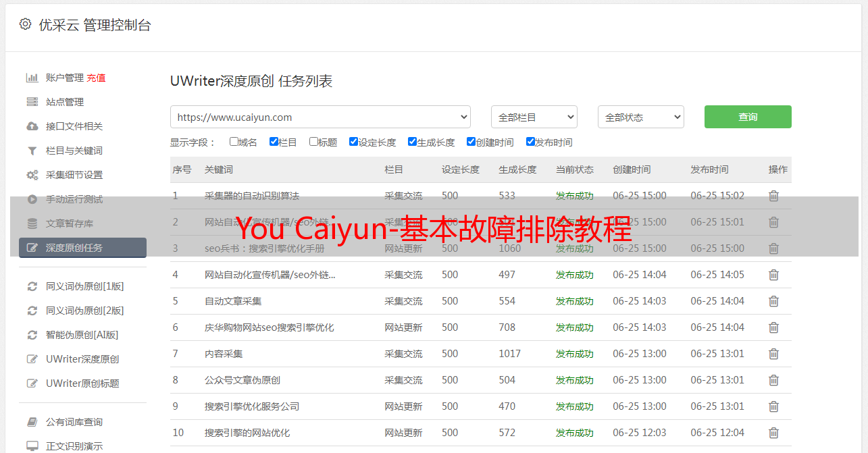
Task: Click the monitor icon for 正文识别演示
Action: coord(32,446)
